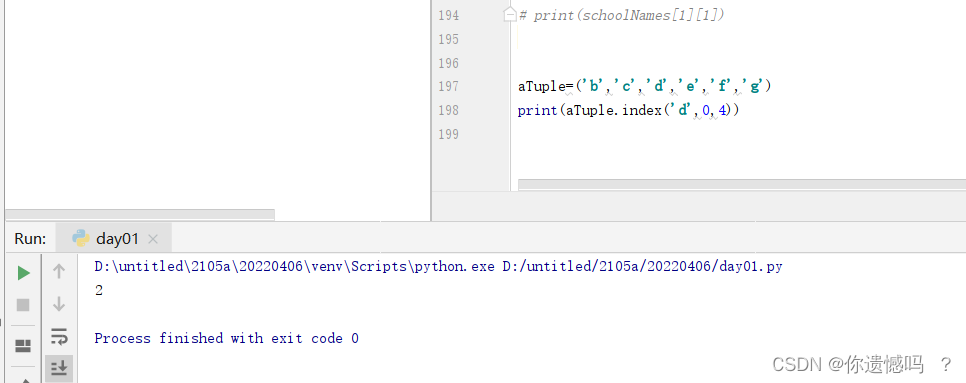The height and width of the screenshot is (383, 966).
Task: Enable scroll to end in the Run console
Action: click(x=59, y=368)
